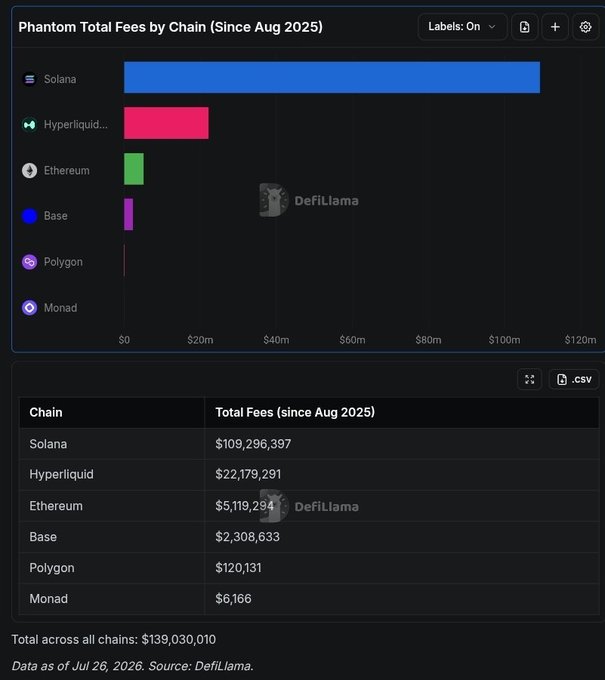Click the $40m axis tick label
Screen dimensions: 605x680
coord(276,340)
